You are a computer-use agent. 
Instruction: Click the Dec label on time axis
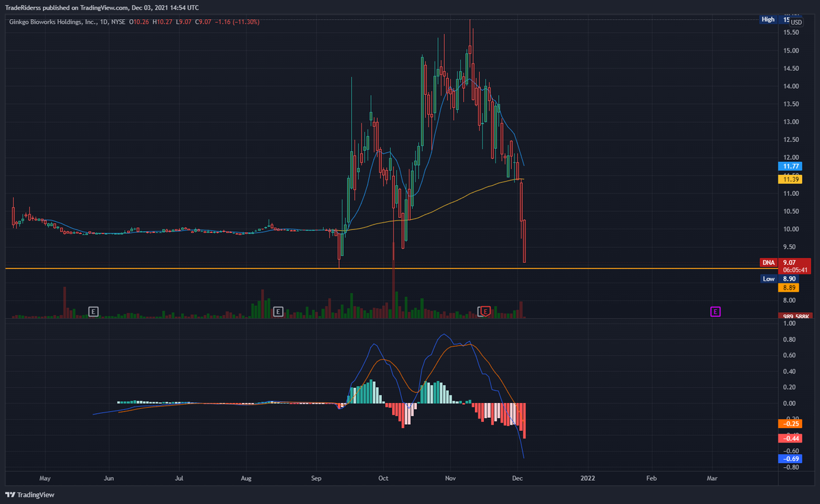tap(517, 479)
